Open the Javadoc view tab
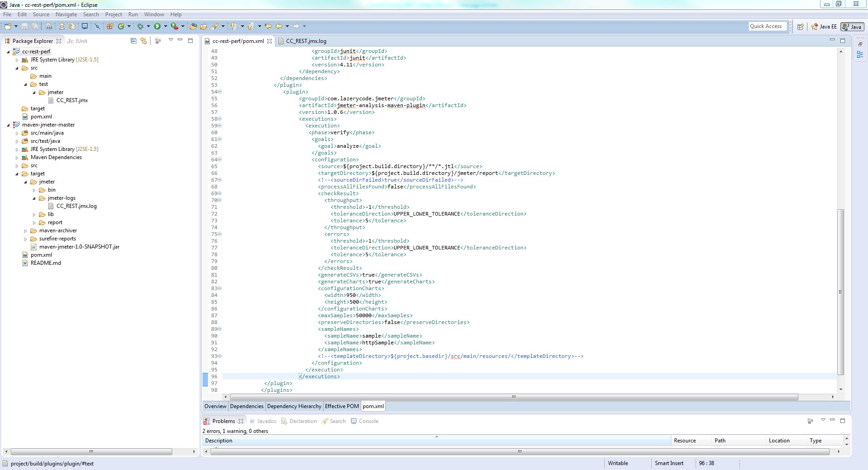 (263, 421)
